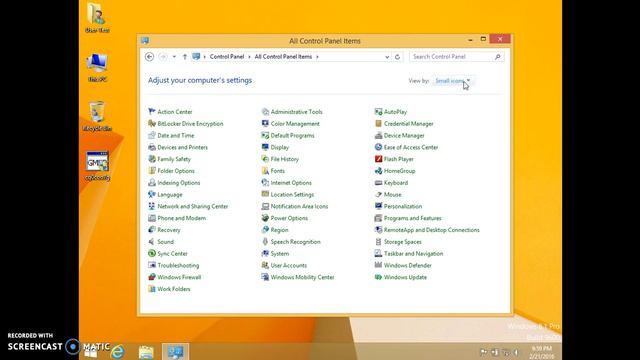Open the Location Settings link

[292, 194]
